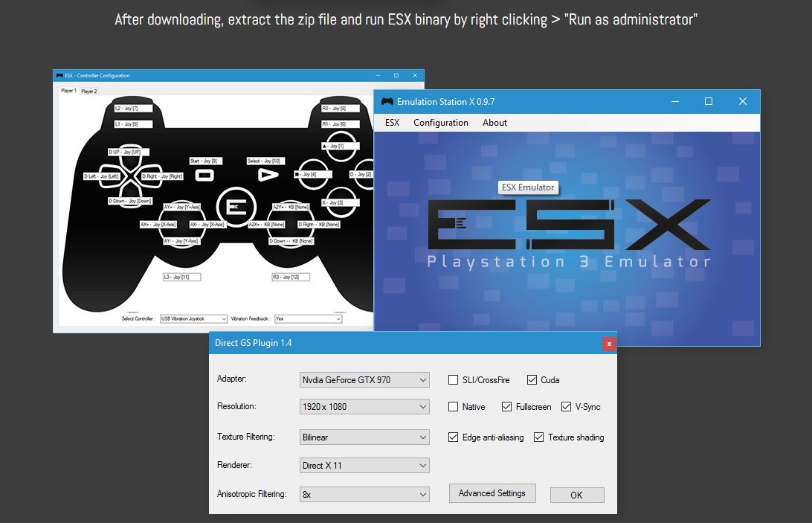Expand the Renderer dropdown
This screenshot has height=523, width=812.
point(364,466)
